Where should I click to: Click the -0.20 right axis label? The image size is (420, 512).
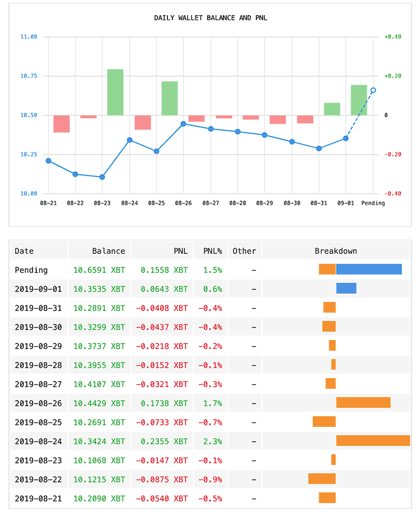click(393, 155)
